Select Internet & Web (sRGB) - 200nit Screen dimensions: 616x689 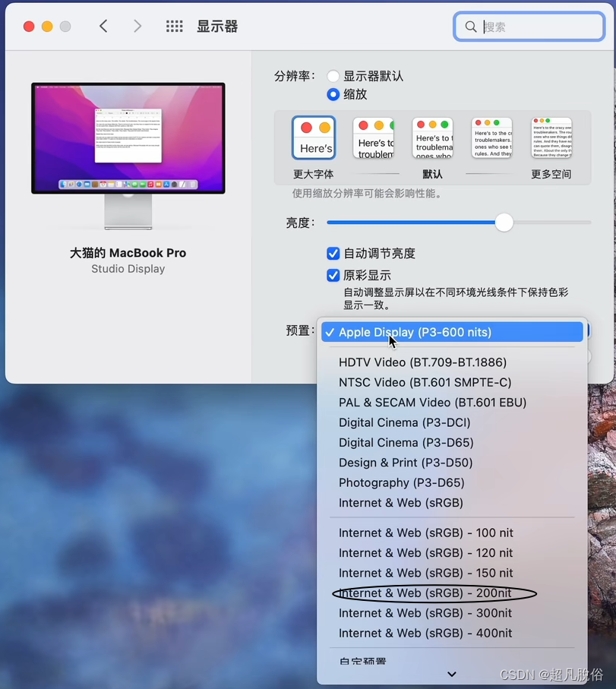pos(452,593)
